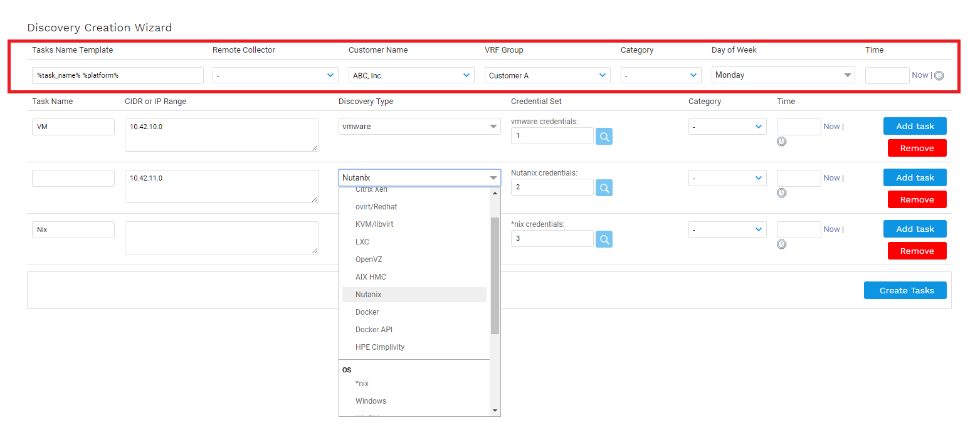980x425 pixels.
Task: Click the search icon beside vmware credentials
Action: pos(604,136)
